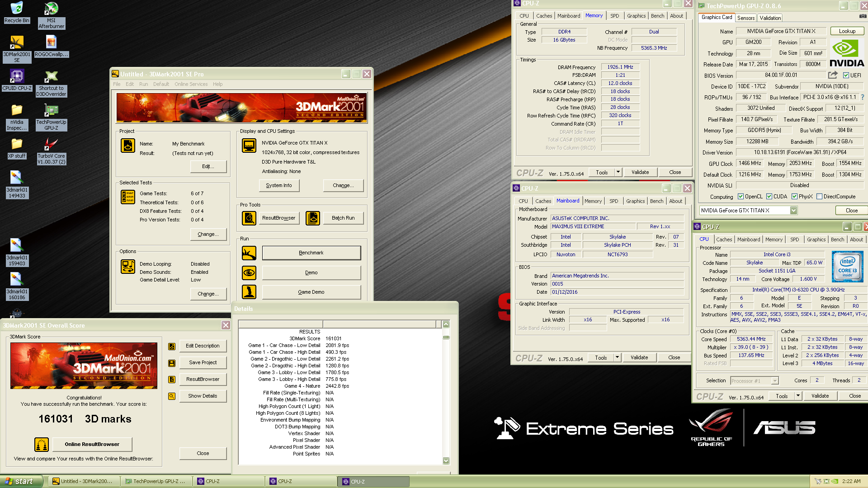
Task: Click the Windows start button
Action: pyautogui.click(x=21, y=481)
